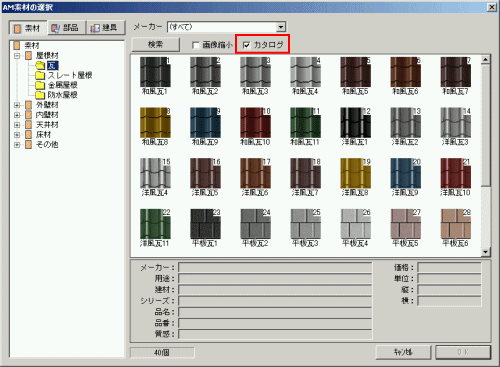This screenshot has height=367, width=500.
Task: Switch to the 部品 tab
Action: [67, 28]
